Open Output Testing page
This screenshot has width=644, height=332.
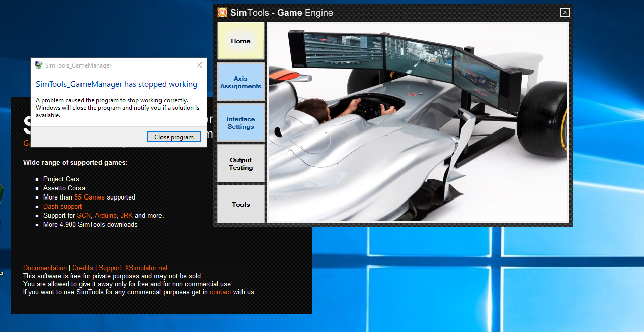click(240, 164)
